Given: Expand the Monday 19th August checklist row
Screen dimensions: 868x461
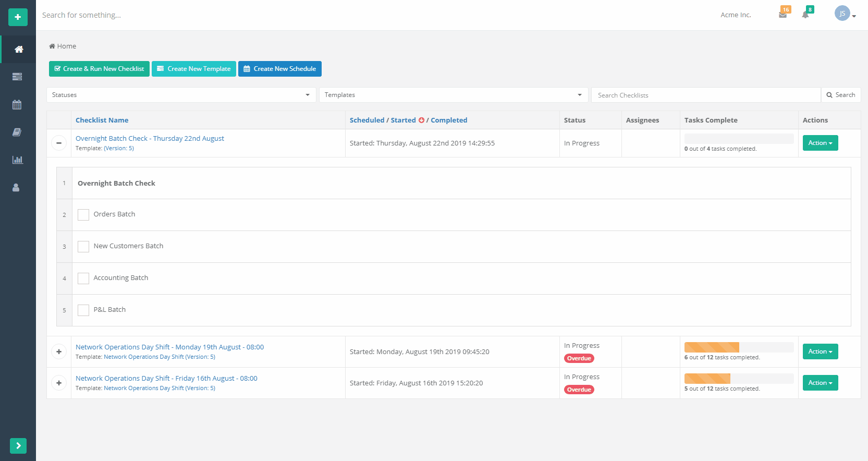Looking at the screenshot, I should [x=59, y=351].
